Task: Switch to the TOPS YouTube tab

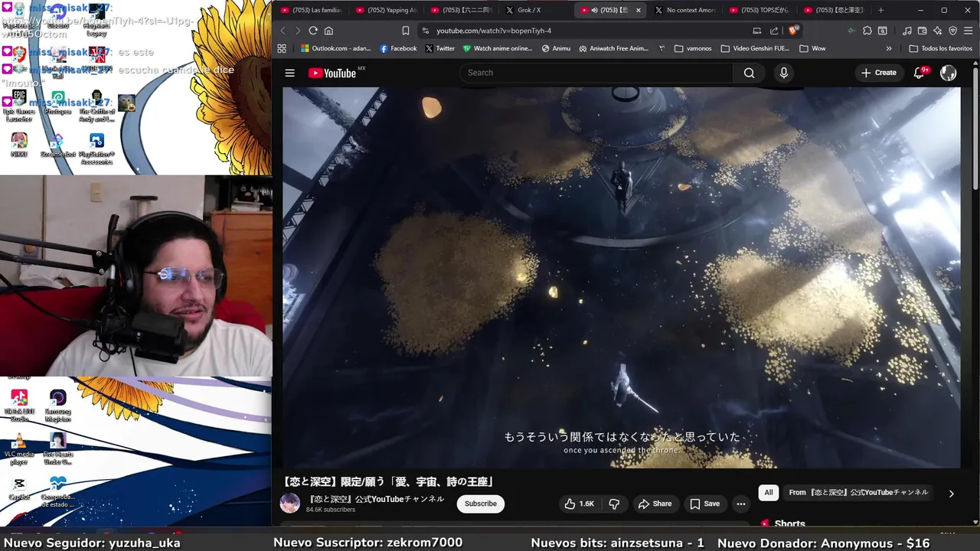Action: (759, 10)
